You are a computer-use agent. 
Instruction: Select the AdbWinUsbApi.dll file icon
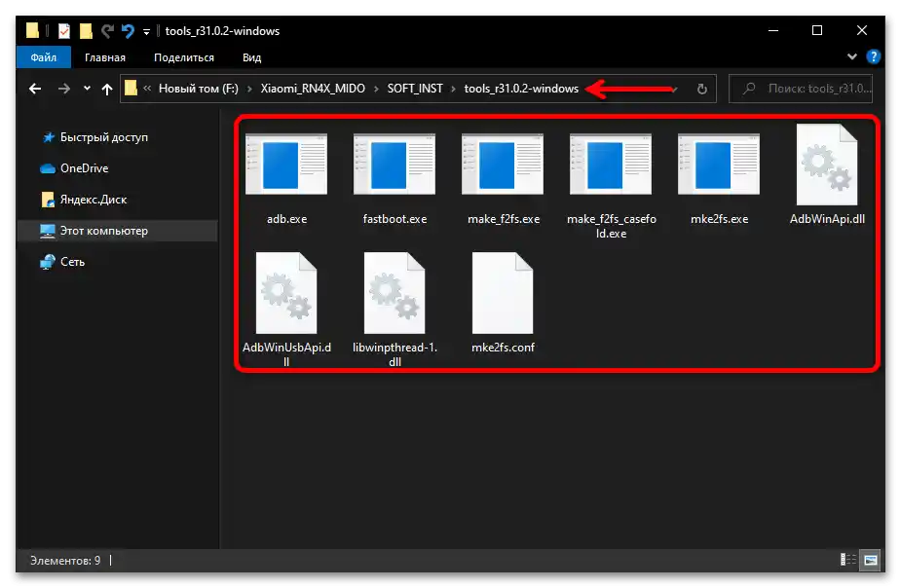[286, 293]
